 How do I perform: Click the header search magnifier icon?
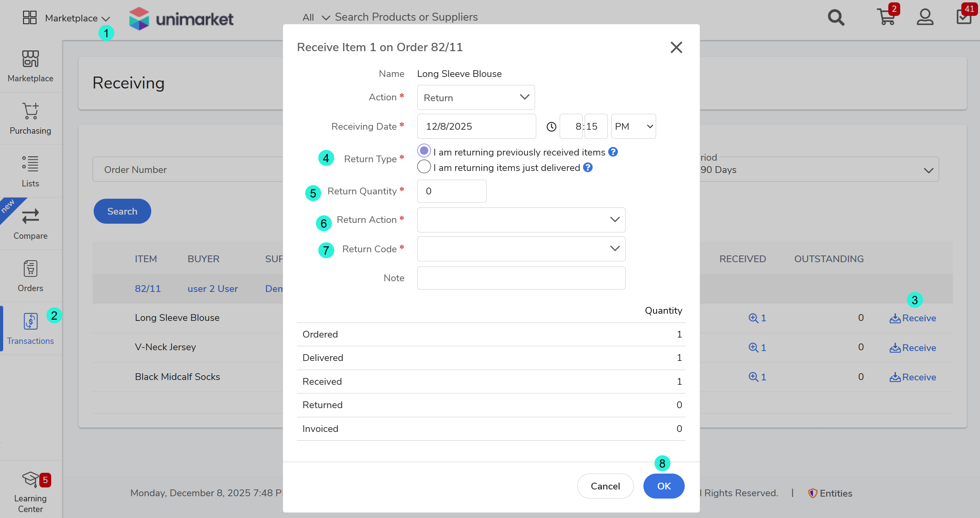pos(836,17)
